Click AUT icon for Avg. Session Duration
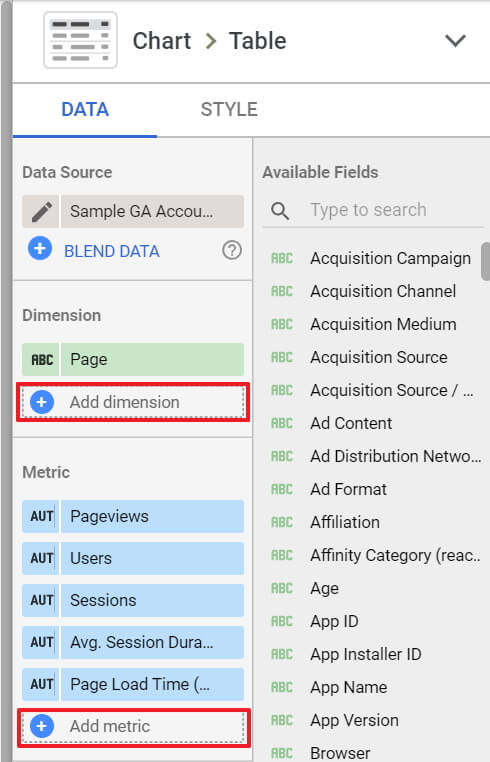This screenshot has height=762, width=490. click(41, 642)
